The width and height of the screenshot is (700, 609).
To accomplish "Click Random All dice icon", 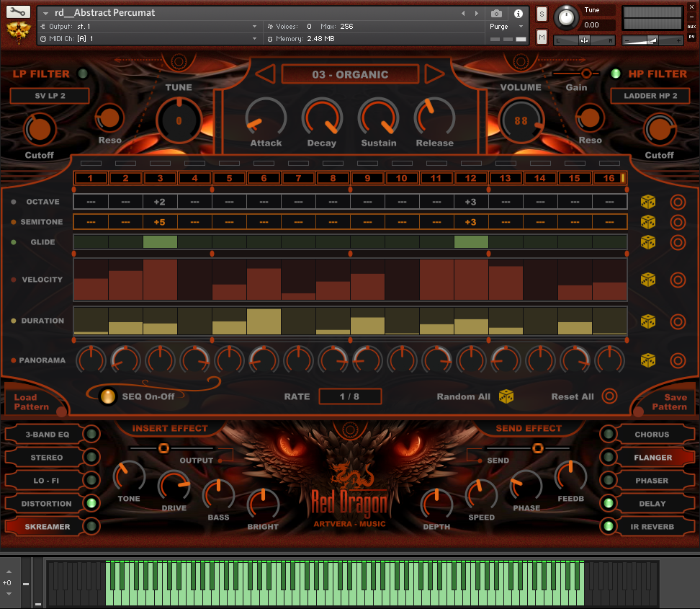I will coord(506,396).
